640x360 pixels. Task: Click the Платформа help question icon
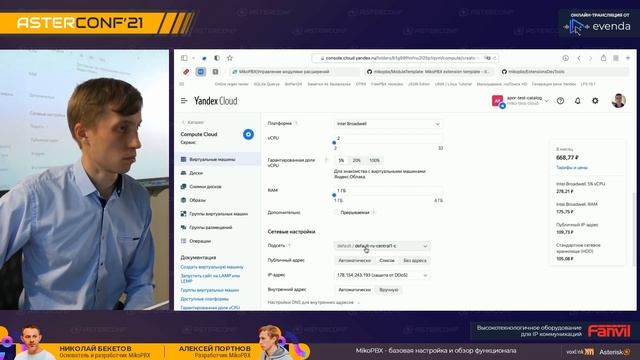click(x=296, y=123)
